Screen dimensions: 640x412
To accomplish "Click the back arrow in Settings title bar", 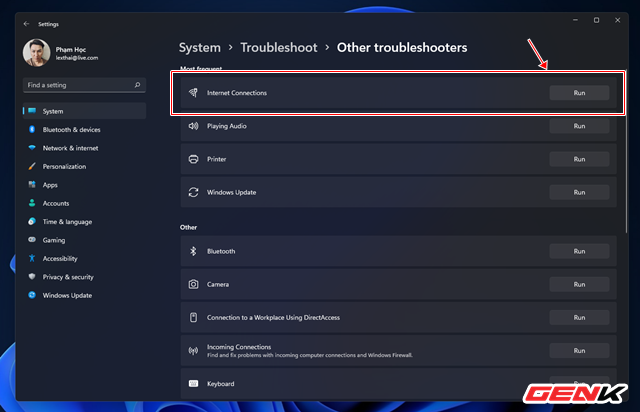I will click(27, 24).
